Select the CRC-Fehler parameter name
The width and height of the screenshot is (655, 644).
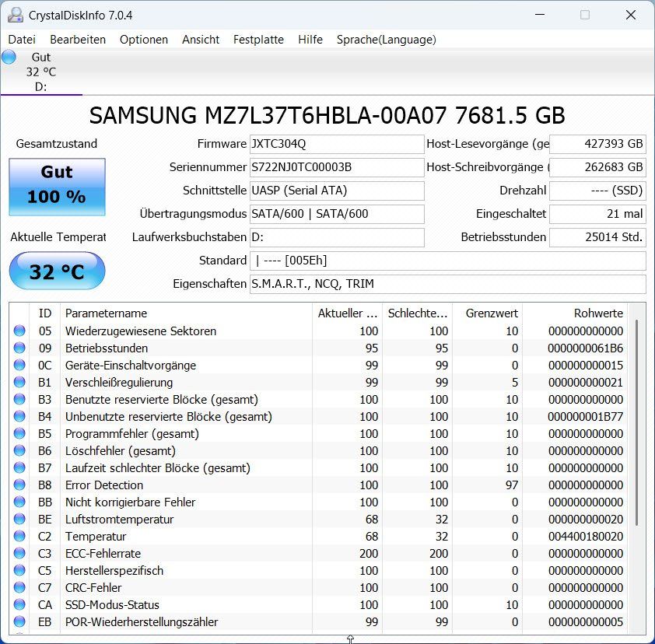click(x=93, y=588)
